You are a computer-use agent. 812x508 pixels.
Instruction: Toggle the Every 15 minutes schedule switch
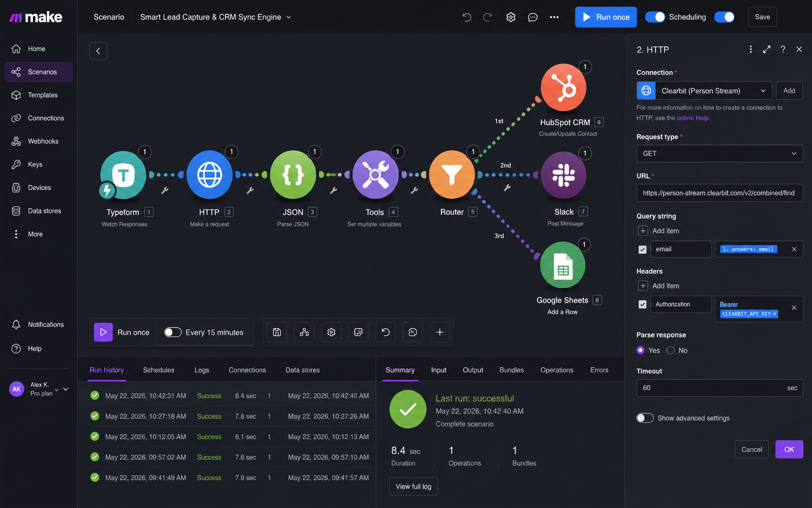[173, 332]
